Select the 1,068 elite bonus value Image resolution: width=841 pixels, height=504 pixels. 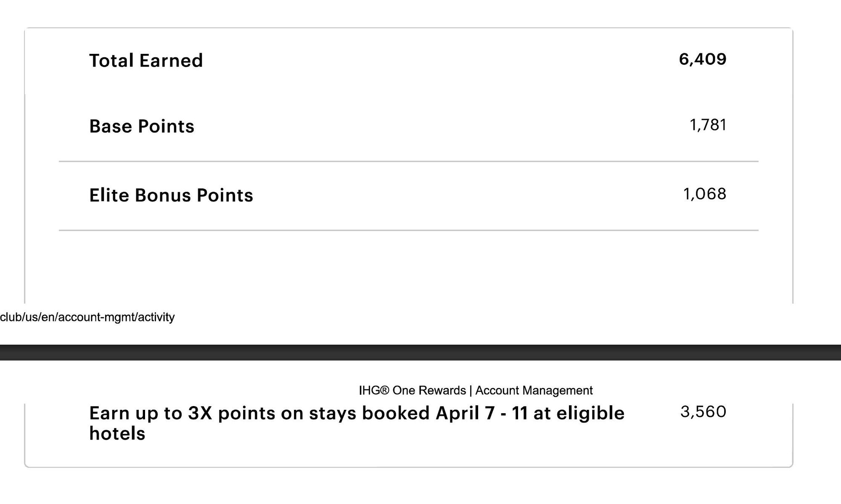coord(704,194)
